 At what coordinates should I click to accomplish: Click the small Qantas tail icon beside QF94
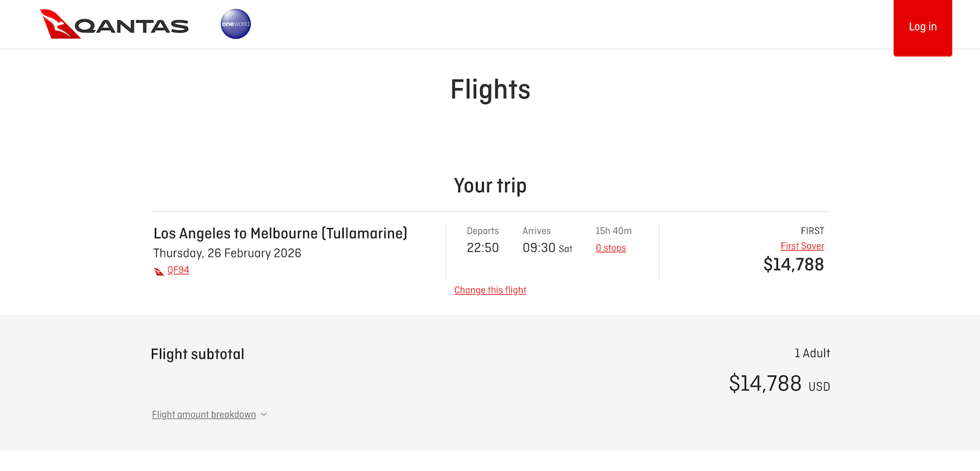tap(159, 271)
